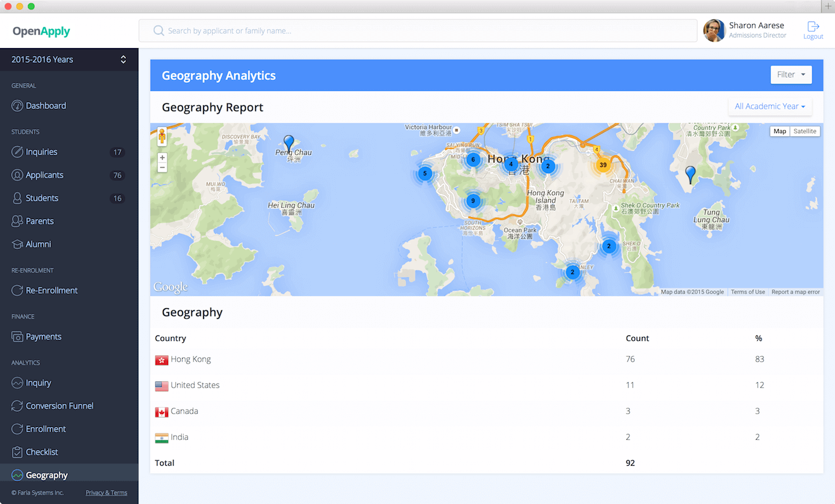Click the Students person icon
Screen dimensions: 835x504
[17, 198]
